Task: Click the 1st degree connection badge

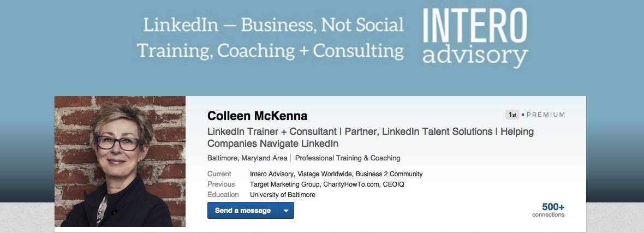Action: coord(512,115)
